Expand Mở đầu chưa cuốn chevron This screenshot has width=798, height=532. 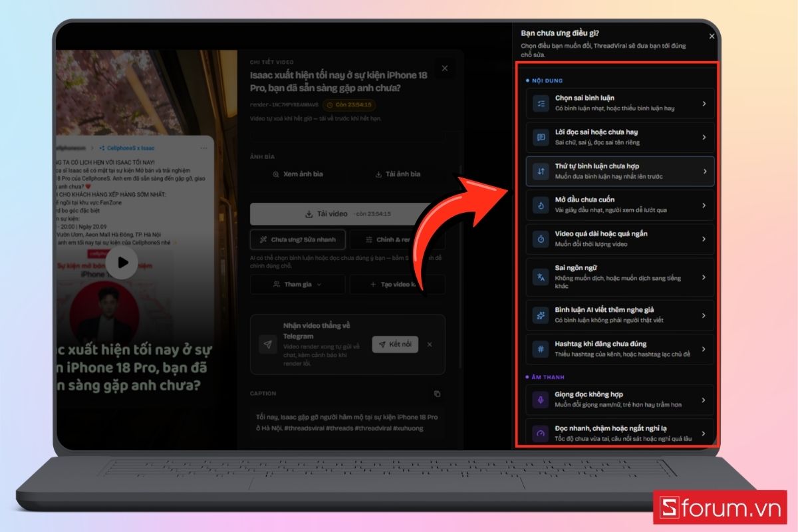[x=704, y=205]
